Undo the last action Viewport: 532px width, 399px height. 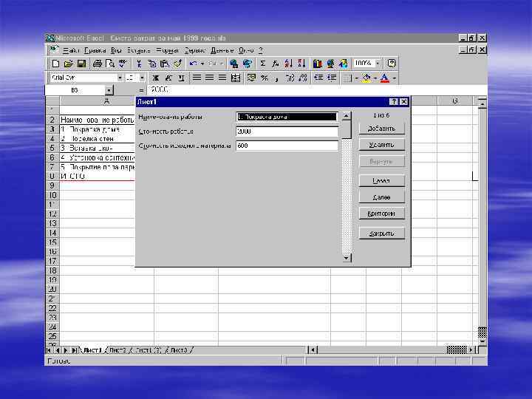tap(194, 64)
